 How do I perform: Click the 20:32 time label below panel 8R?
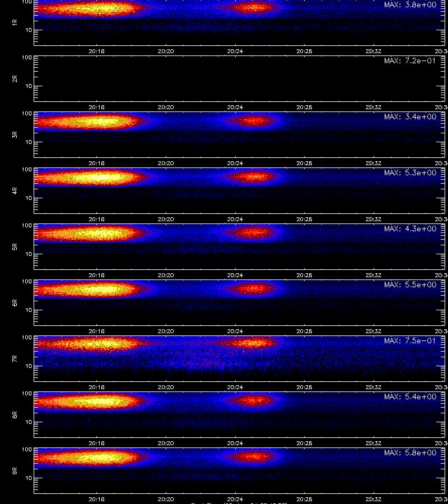click(374, 443)
